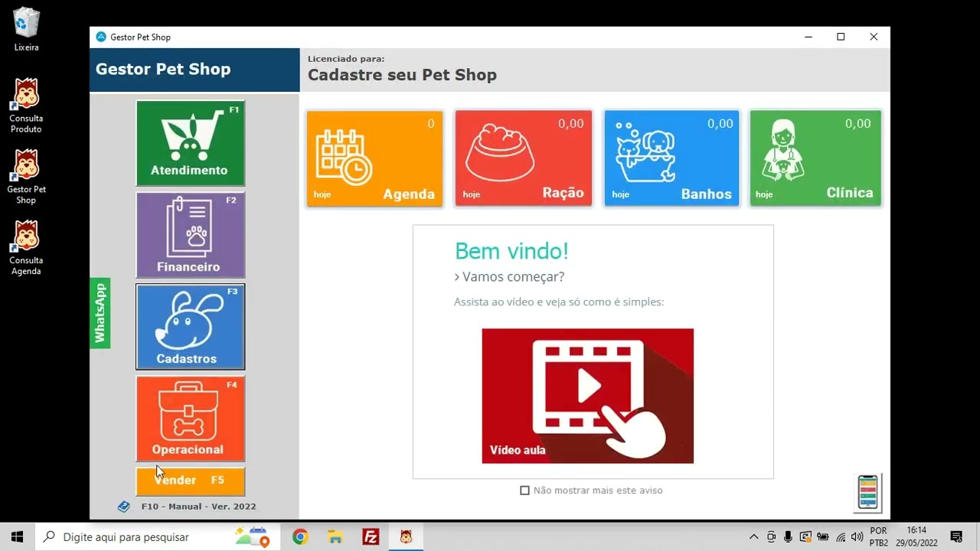
Task: Open the notification center icon
Action: pos(956,537)
